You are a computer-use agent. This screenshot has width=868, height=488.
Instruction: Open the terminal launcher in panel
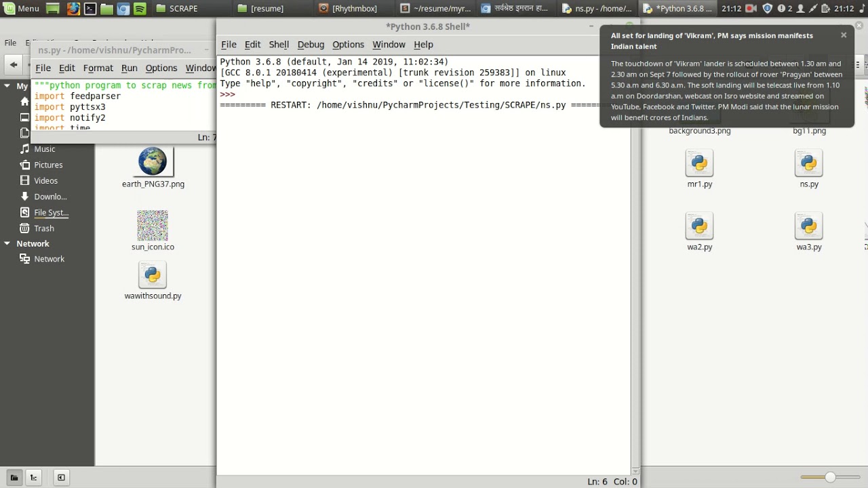[90, 9]
